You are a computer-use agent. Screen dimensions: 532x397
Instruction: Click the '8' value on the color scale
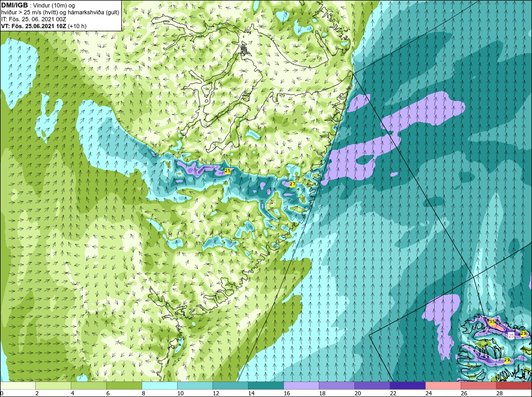[144, 393]
